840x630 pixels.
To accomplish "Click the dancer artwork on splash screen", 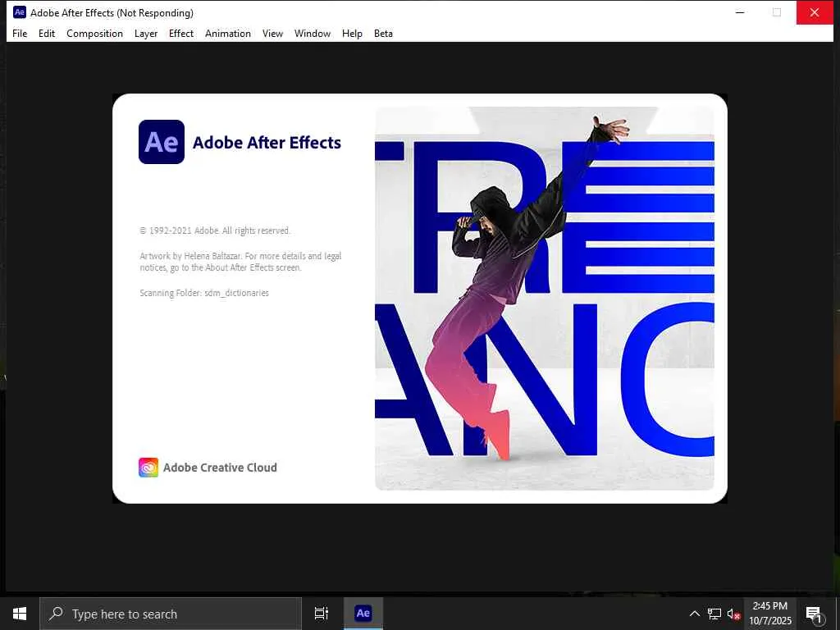I will point(545,299).
